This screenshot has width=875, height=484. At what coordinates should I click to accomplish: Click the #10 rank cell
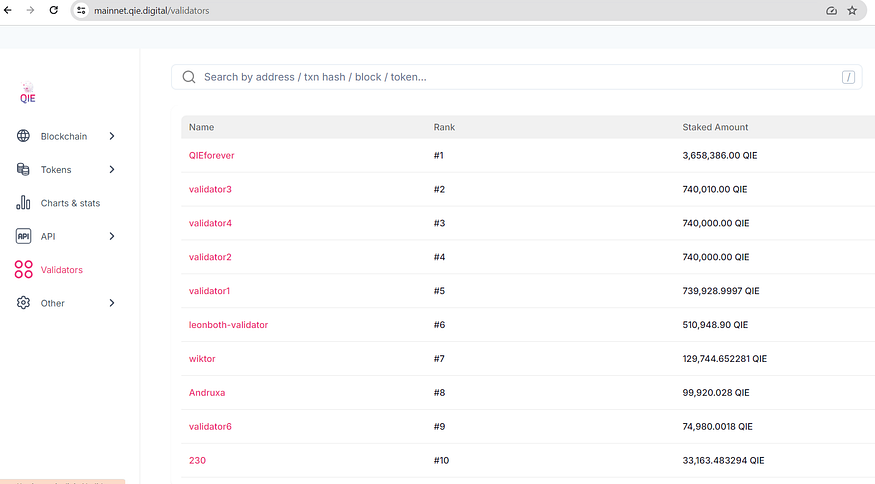pyautogui.click(x=441, y=461)
